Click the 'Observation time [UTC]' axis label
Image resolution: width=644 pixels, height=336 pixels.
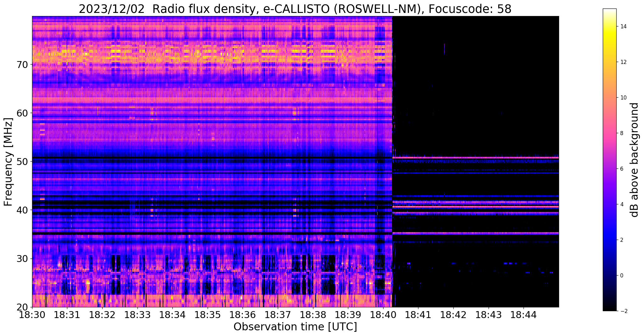pos(295,327)
